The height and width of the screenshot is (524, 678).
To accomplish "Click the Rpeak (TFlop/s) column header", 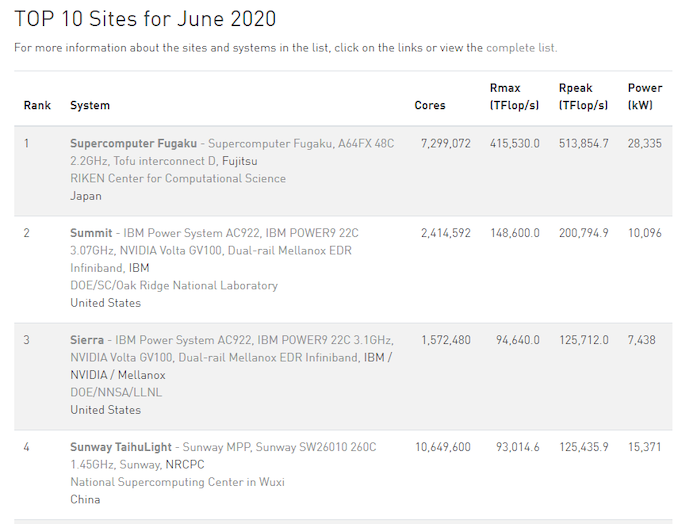I will point(584,96).
